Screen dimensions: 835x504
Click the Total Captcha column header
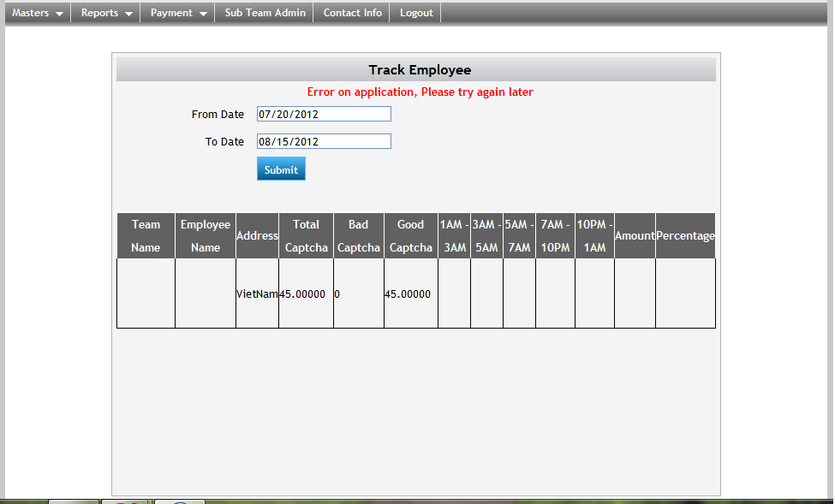(x=307, y=236)
